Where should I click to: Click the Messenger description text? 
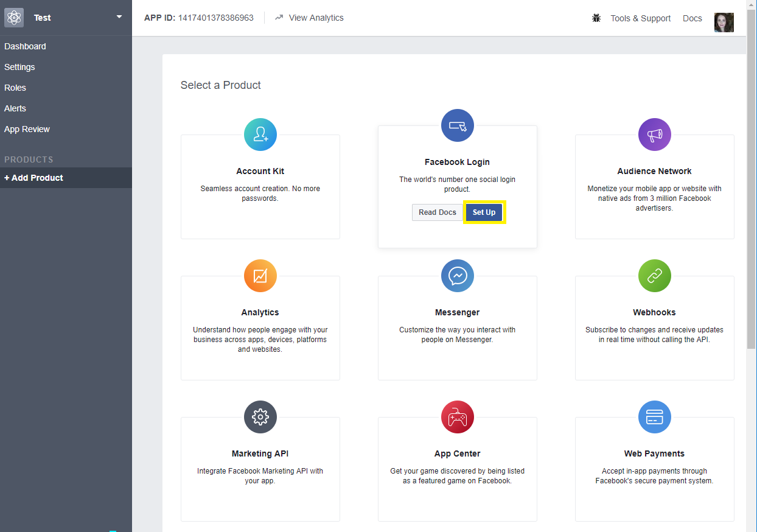click(458, 335)
